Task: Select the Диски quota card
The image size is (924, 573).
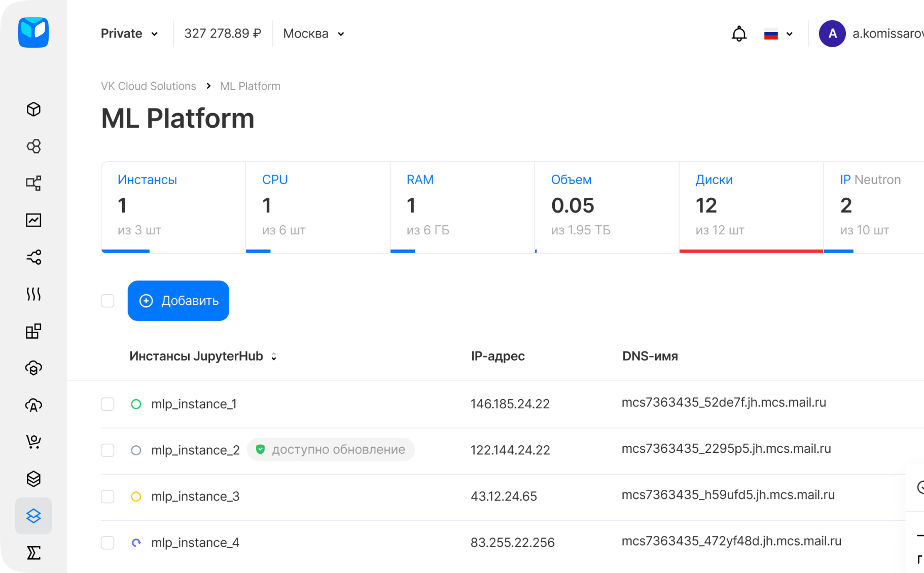Action: pyautogui.click(x=752, y=207)
